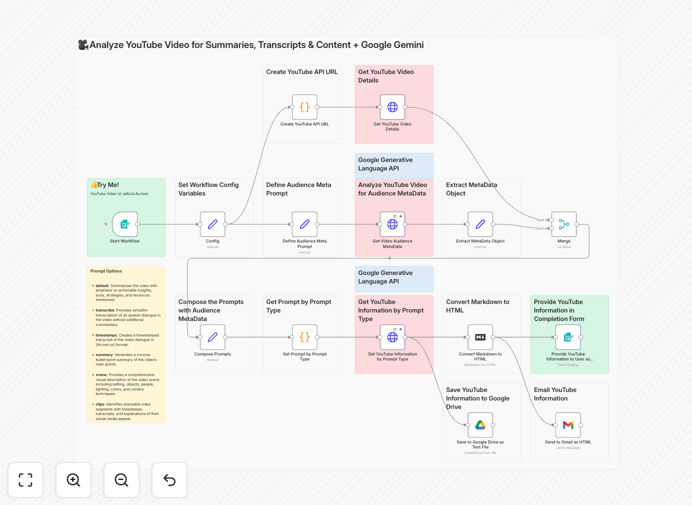Select the Try Me! green sticky note heading
Image resolution: width=692 pixels, height=505 pixels.
[x=105, y=185]
